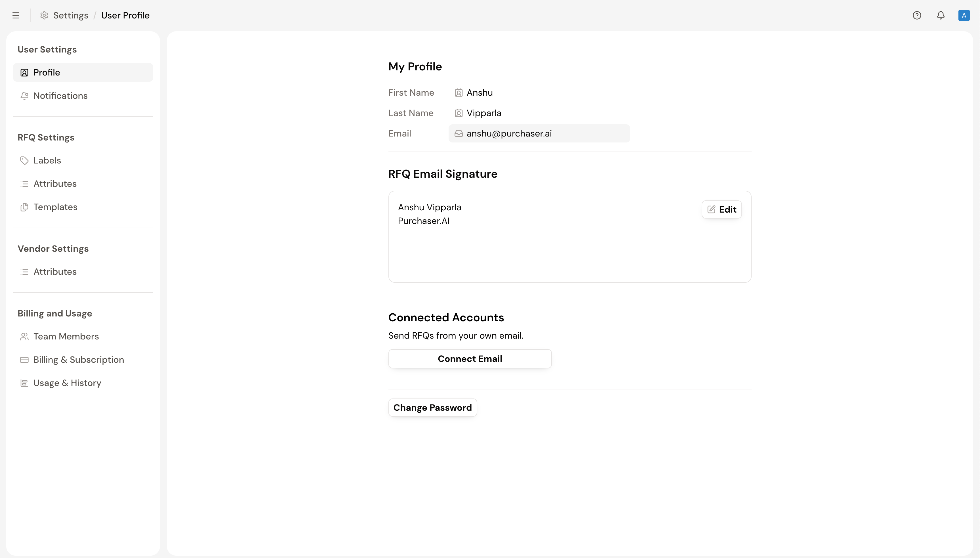Toggle the hamburger sidebar menu icon
This screenshot has height=558, width=980.
(x=16, y=15)
